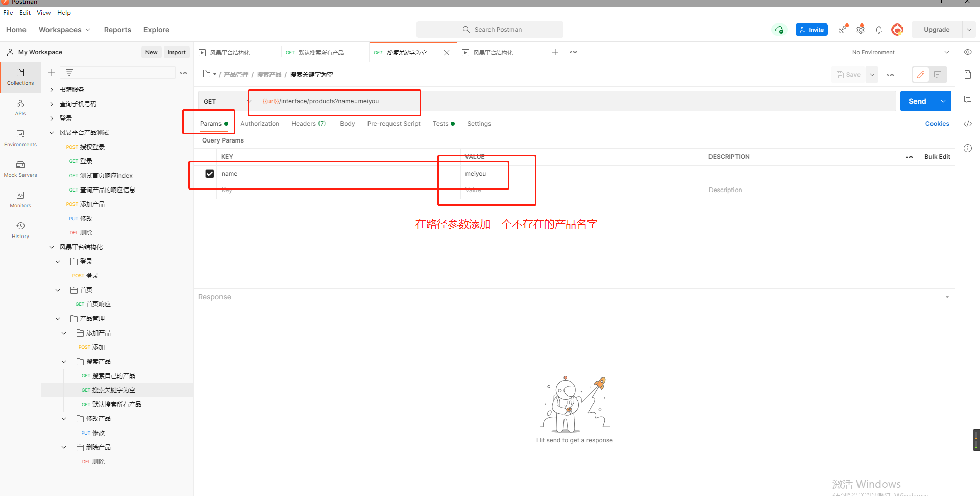Click the Bulk Edit link
Screen dimensions: 980x496
tap(937, 157)
